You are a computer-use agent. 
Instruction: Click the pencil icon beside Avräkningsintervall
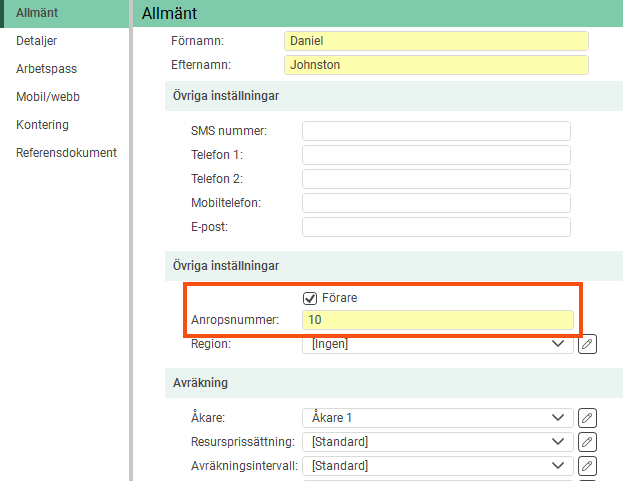[587, 465]
